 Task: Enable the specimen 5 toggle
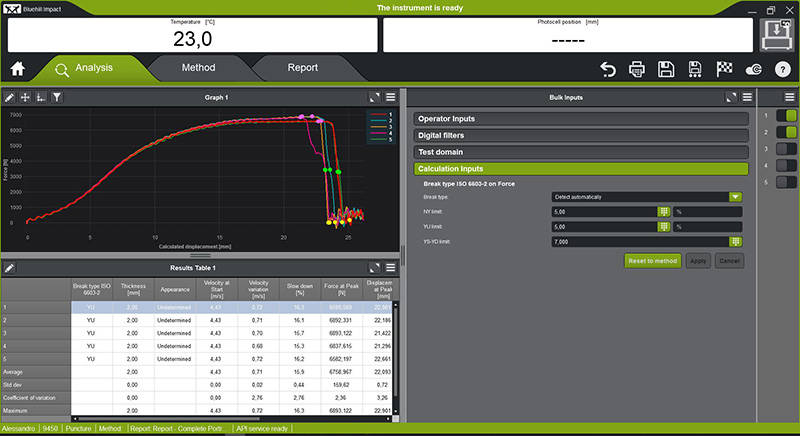click(x=784, y=183)
